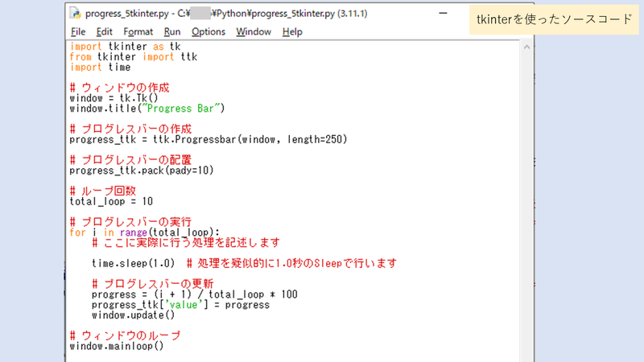Viewport: 644px width, 362px height.
Task: Click the 'for i in range(total_loop):' line
Action: (x=145, y=232)
